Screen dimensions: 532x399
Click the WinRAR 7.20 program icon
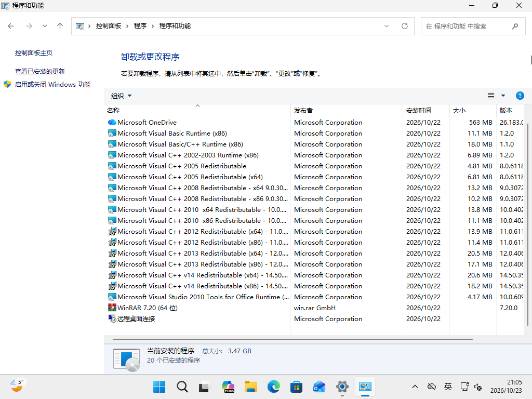point(112,308)
